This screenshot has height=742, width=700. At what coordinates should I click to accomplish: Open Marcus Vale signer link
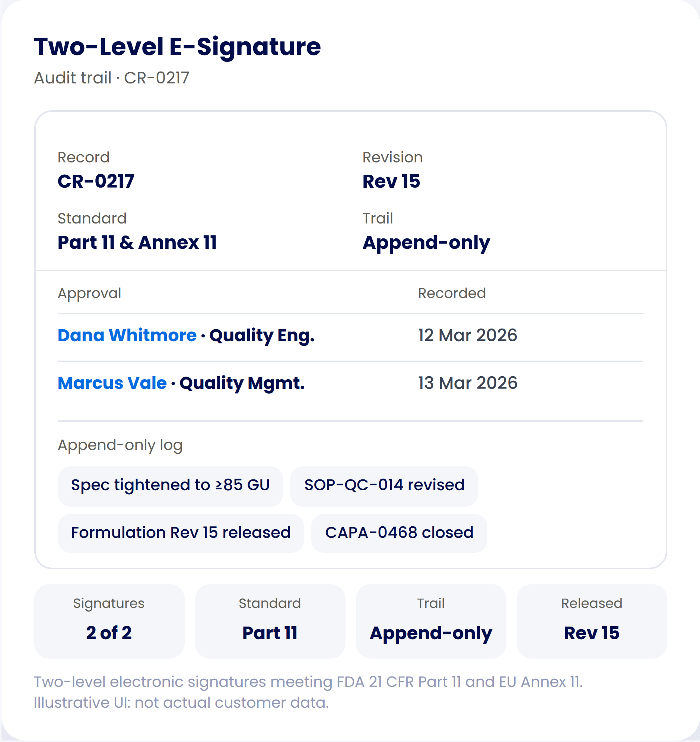(112, 383)
